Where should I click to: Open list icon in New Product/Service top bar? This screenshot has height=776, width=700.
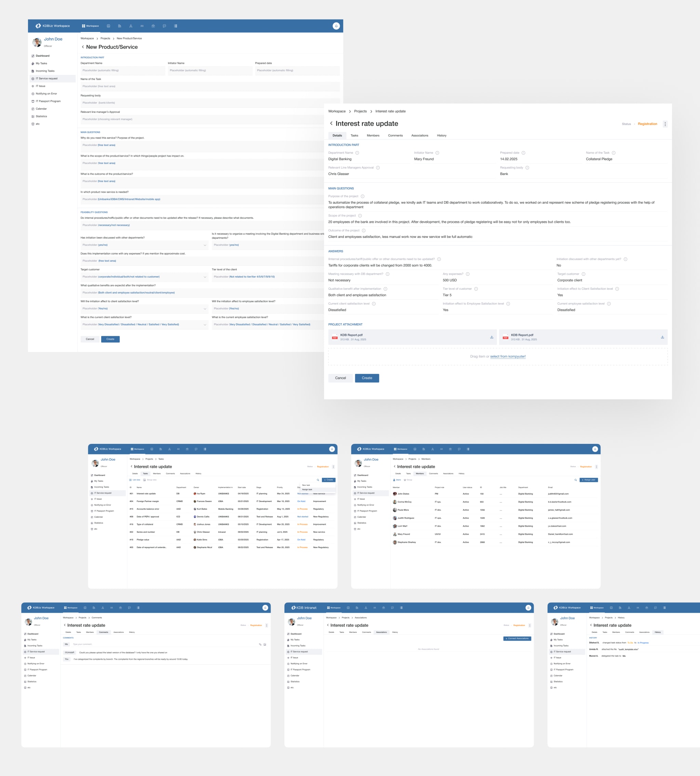[175, 26]
